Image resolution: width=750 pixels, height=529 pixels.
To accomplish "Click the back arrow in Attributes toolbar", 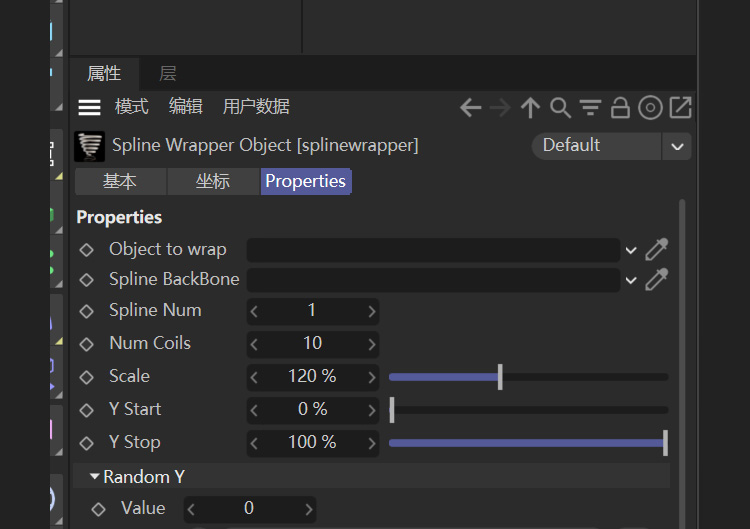I will (x=471, y=108).
